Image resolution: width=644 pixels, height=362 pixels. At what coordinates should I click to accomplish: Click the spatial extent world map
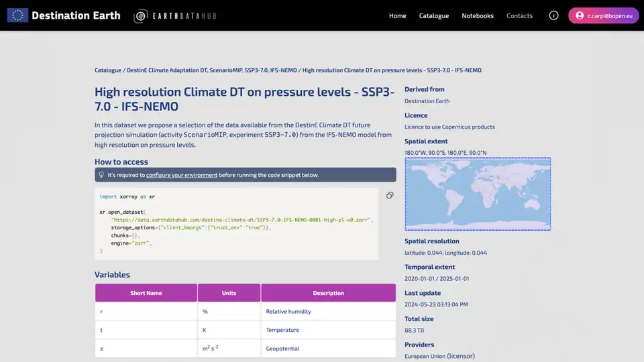click(478, 194)
